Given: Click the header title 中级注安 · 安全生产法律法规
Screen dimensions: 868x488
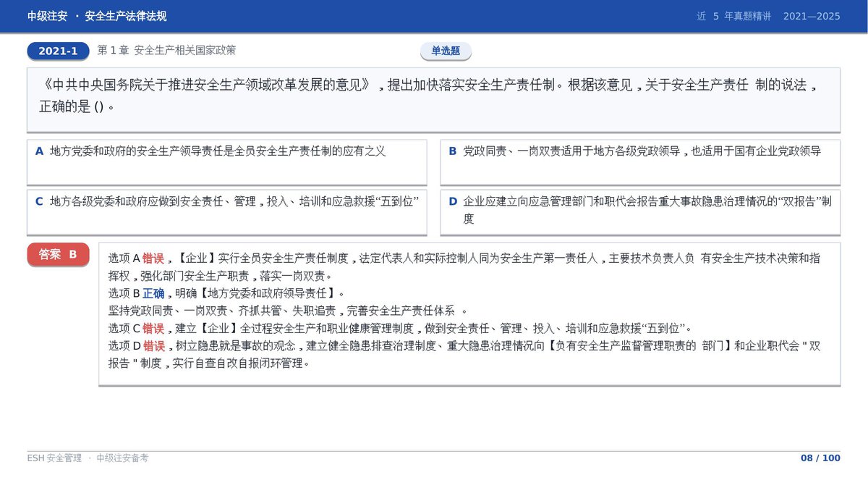Looking at the screenshot, I should pyautogui.click(x=97, y=16).
